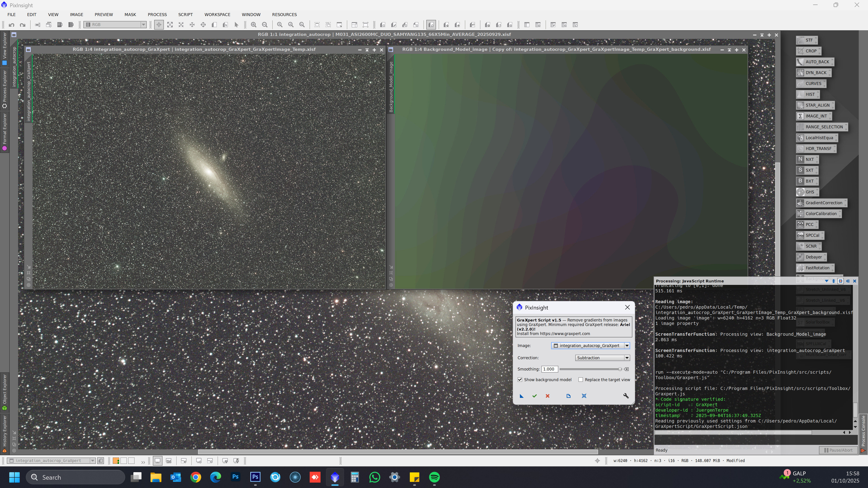Screen dimensions: 868x488
Task: Click the green checkmark execute icon
Action: [x=534, y=396]
